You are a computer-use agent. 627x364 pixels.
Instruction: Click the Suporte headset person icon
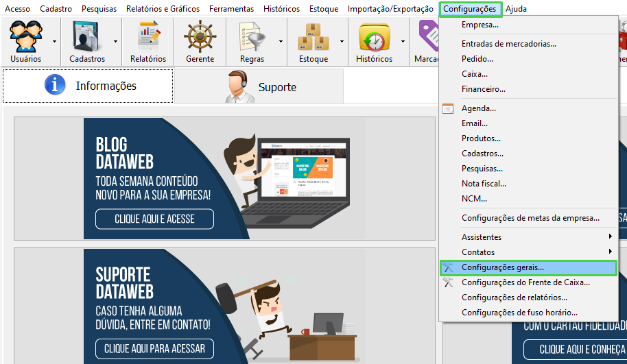pyautogui.click(x=239, y=86)
